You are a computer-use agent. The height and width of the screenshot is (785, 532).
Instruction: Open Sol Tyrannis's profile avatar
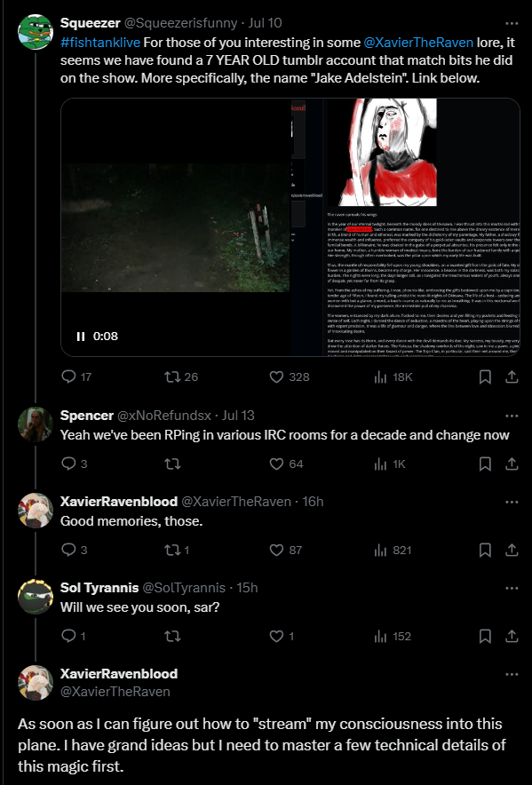(x=36, y=596)
